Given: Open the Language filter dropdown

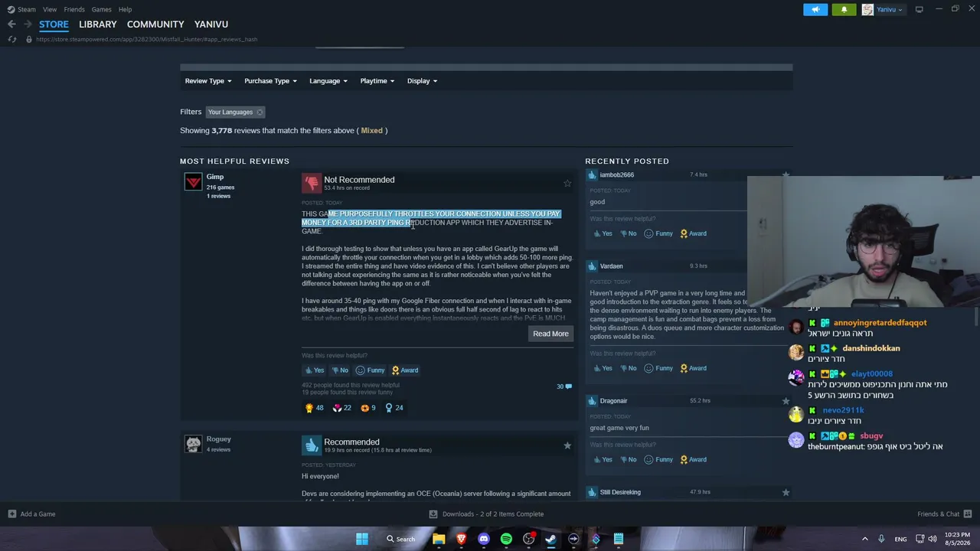Looking at the screenshot, I should tap(328, 81).
